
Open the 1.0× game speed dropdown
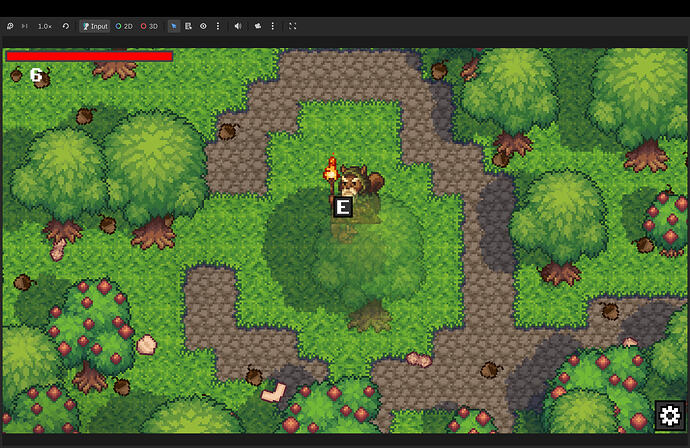click(x=45, y=26)
